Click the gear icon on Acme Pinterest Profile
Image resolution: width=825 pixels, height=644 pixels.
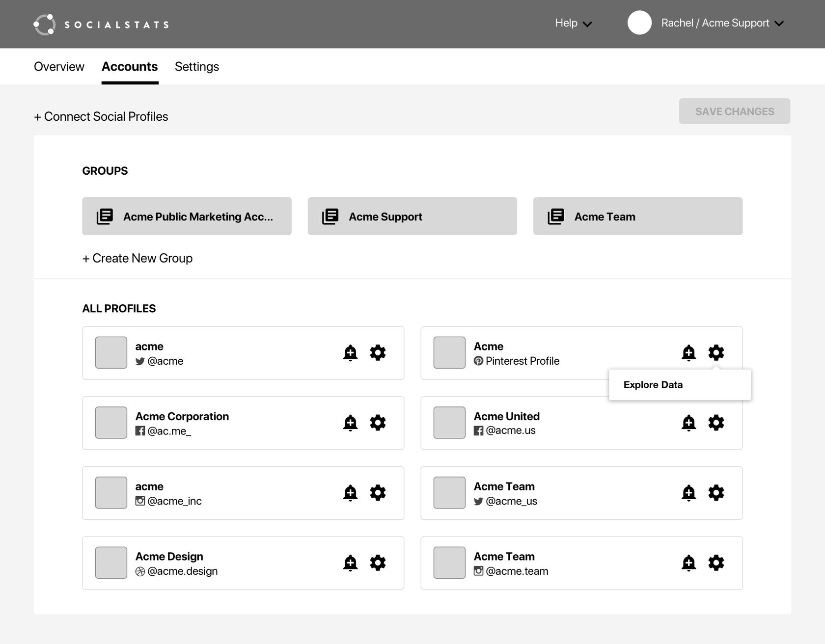click(716, 352)
